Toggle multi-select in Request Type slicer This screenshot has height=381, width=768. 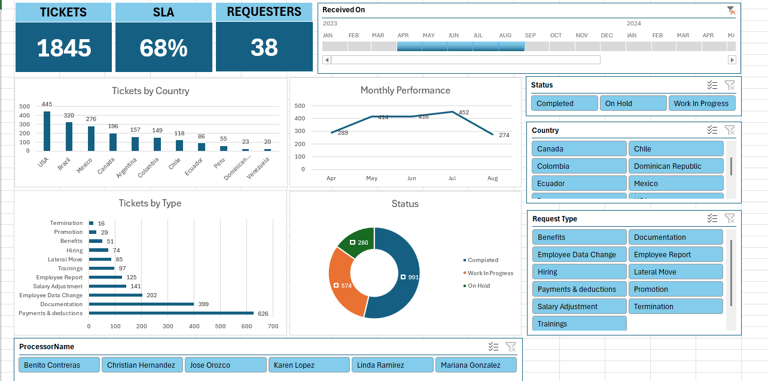point(712,218)
